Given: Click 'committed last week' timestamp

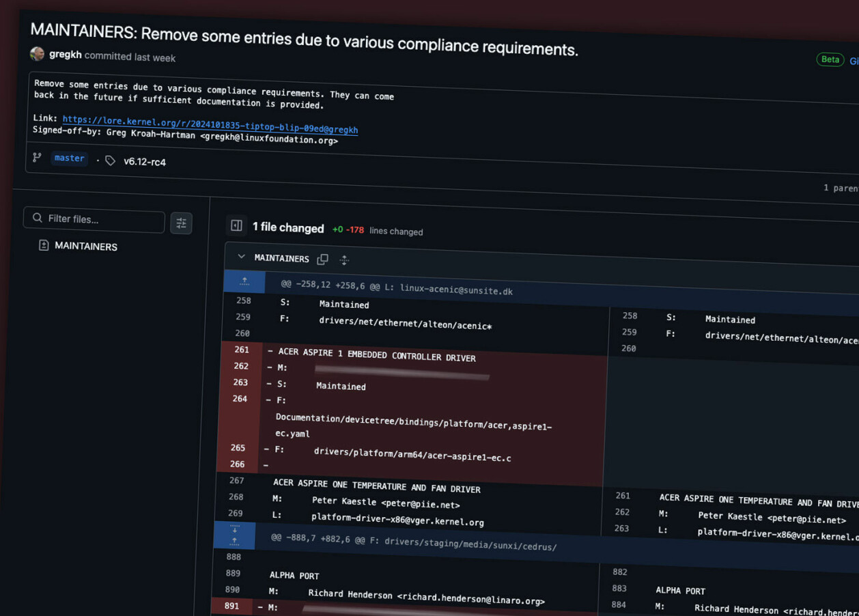Looking at the screenshot, I should pyautogui.click(x=130, y=57).
